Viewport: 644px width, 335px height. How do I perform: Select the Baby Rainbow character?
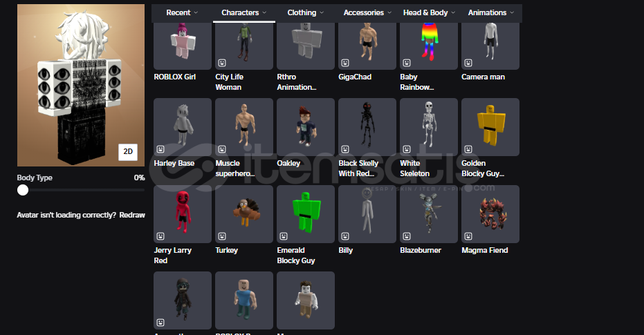click(x=429, y=46)
